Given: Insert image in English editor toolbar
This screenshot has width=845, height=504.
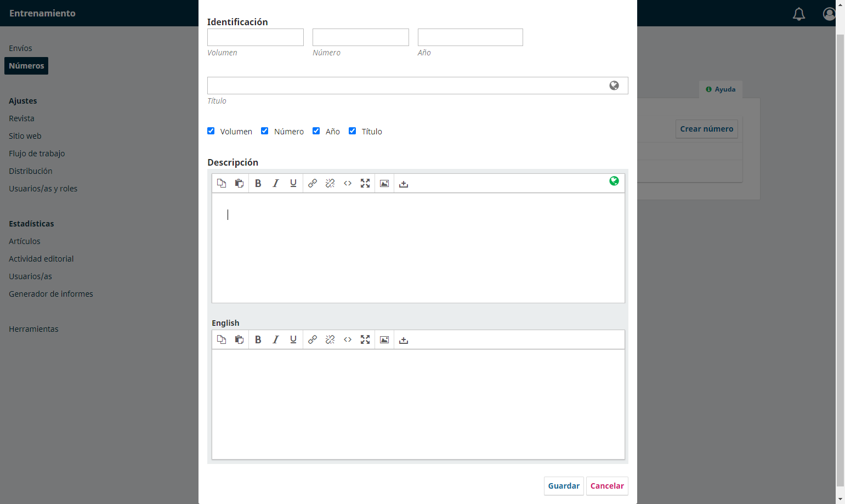Looking at the screenshot, I should point(384,339).
